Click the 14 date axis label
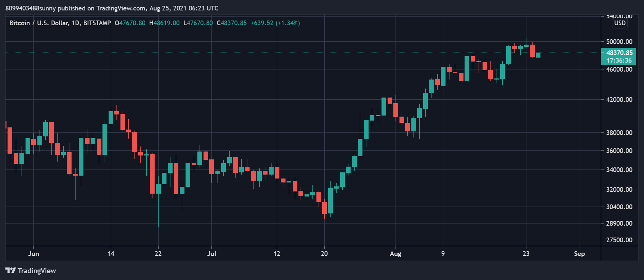This screenshot has height=280, width=644. pos(111,254)
